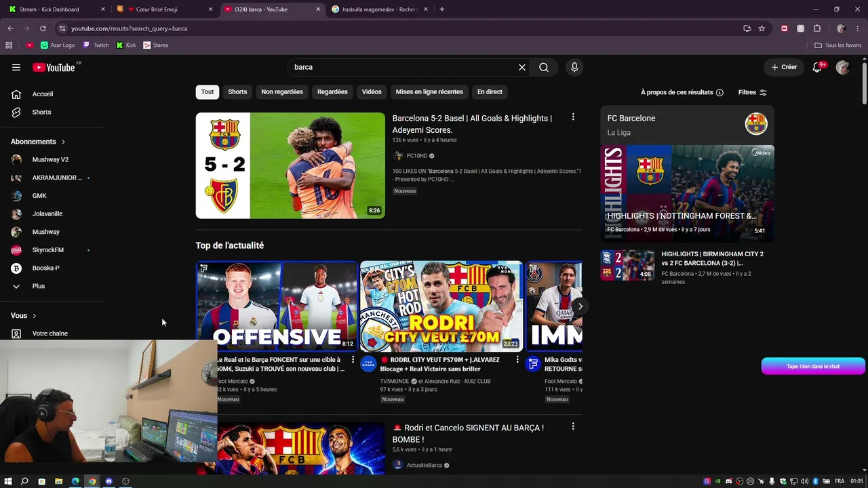This screenshot has width=868, height=488.
Task: Open the Filtres panel
Action: tap(753, 92)
